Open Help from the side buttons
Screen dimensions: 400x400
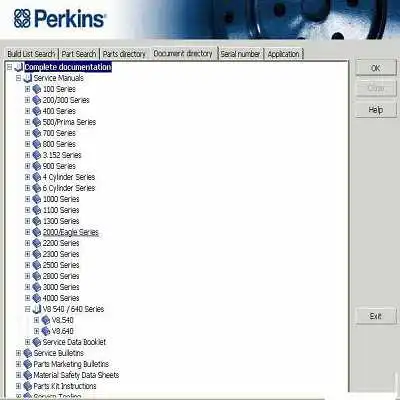pos(376,110)
